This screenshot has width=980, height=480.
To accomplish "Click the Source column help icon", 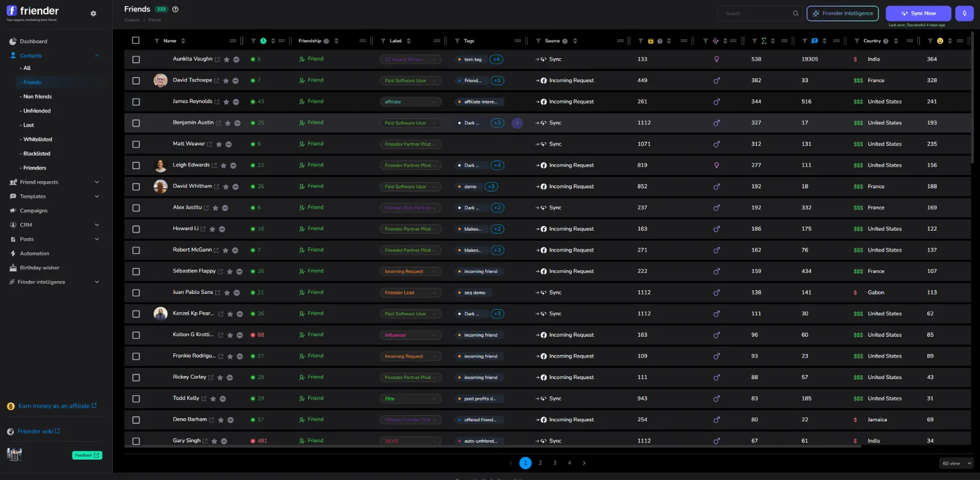I will click(x=565, y=41).
